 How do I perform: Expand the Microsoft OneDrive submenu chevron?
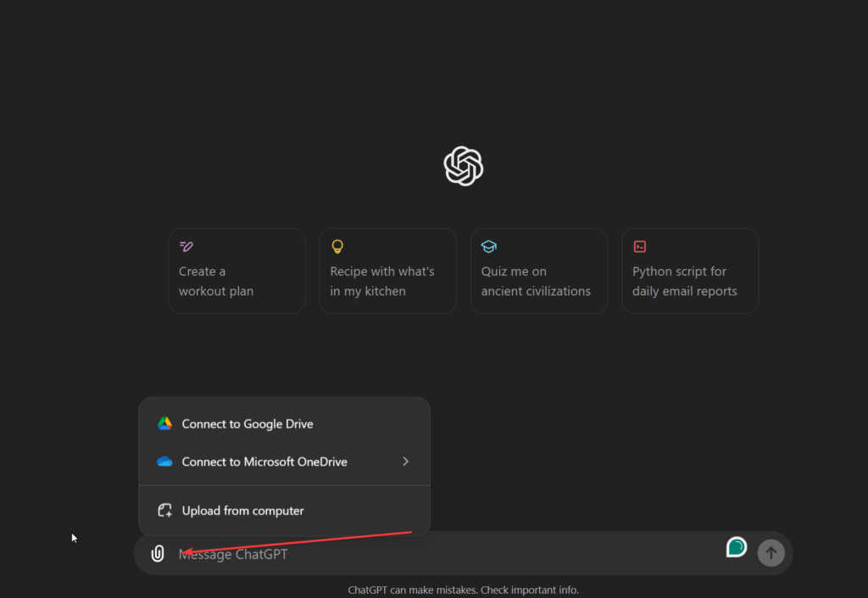pyautogui.click(x=406, y=462)
